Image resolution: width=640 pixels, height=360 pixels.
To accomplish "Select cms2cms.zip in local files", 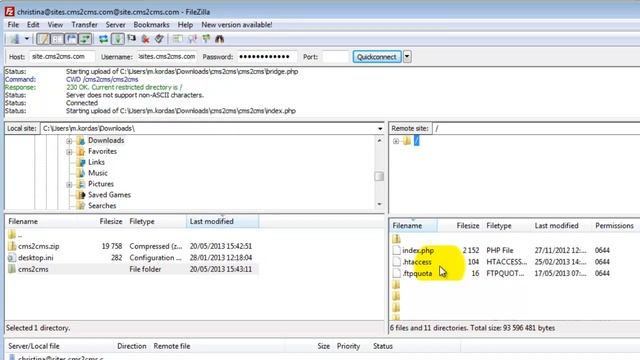I will pos(39,247).
